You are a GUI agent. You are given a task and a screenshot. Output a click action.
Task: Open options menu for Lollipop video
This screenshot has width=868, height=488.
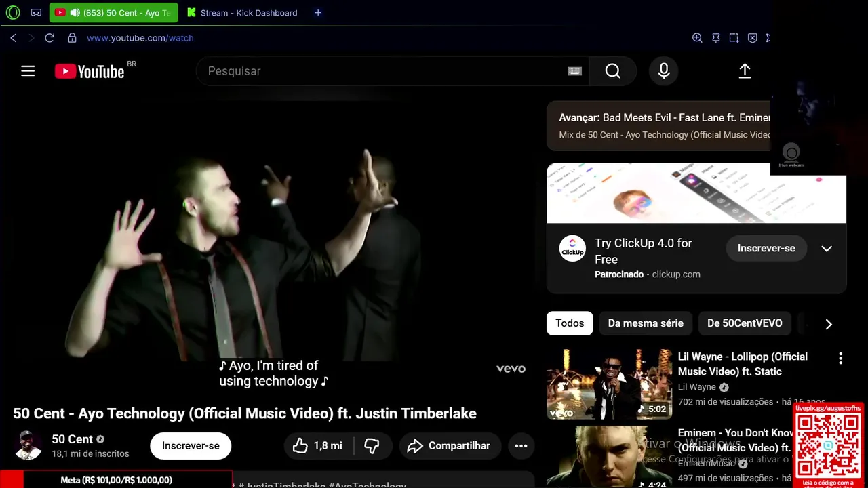(x=840, y=358)
